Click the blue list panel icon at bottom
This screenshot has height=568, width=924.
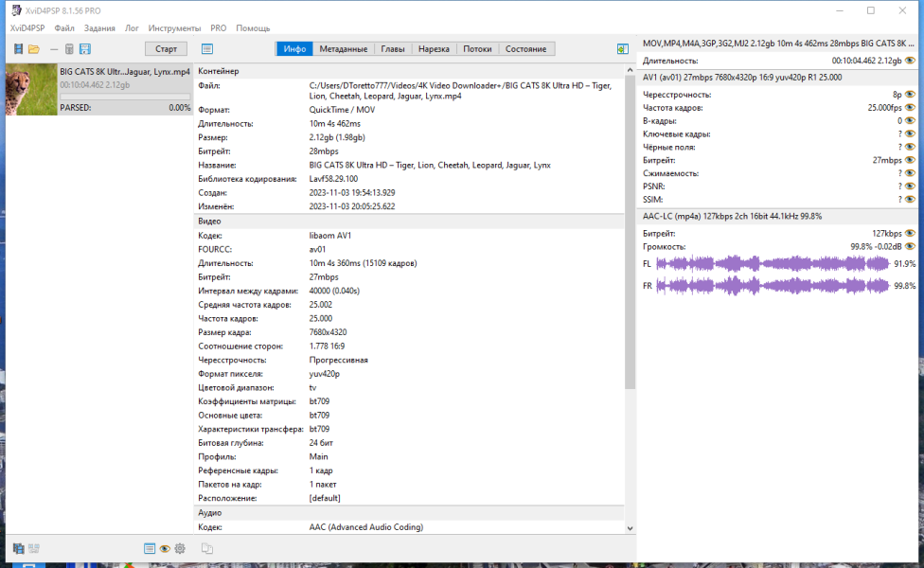pos(149,548)
